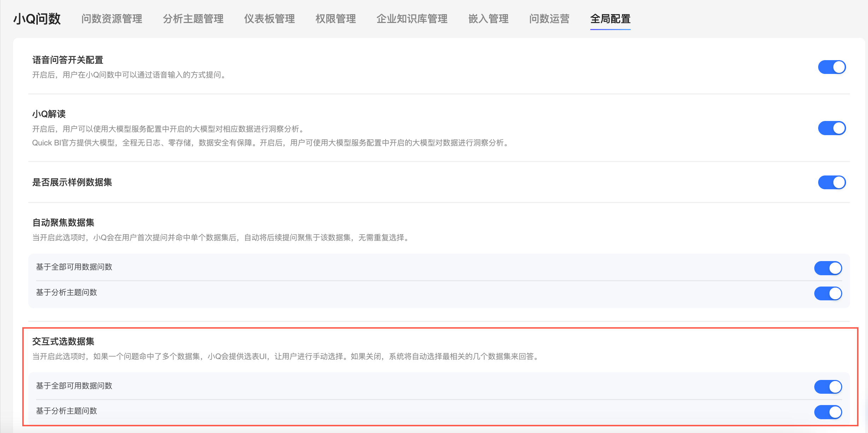Disable the 小Q解读 switch

832,128
